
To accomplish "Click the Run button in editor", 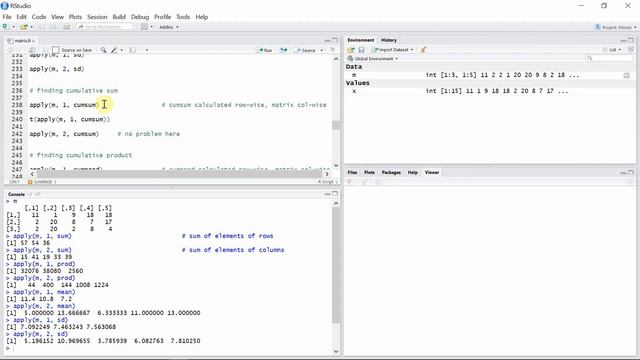I will pos(264,50).
